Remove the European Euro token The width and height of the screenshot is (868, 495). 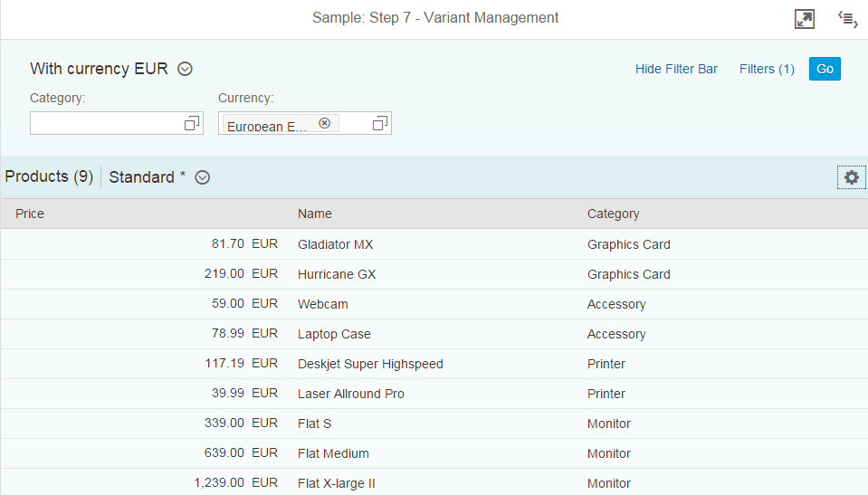point(325,123)
